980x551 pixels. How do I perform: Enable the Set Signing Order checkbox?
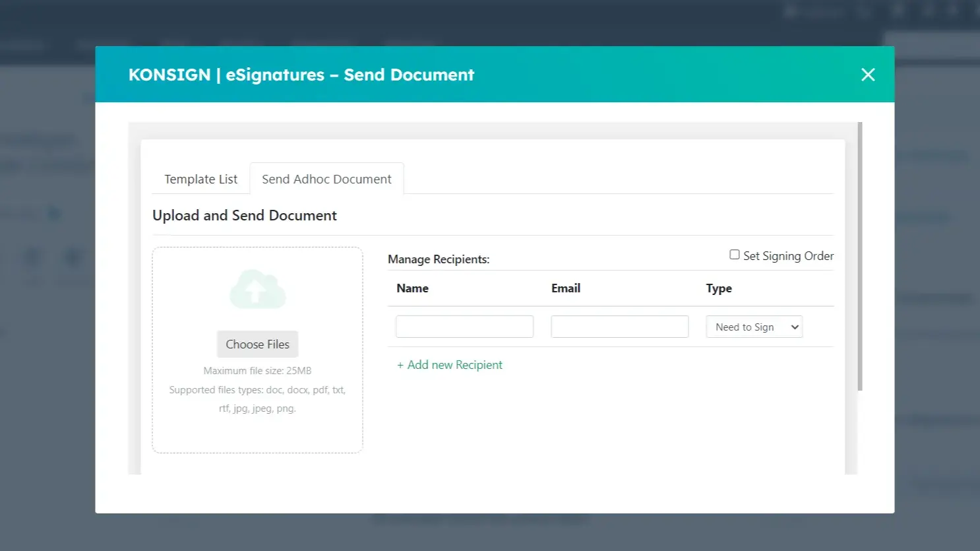734,255
